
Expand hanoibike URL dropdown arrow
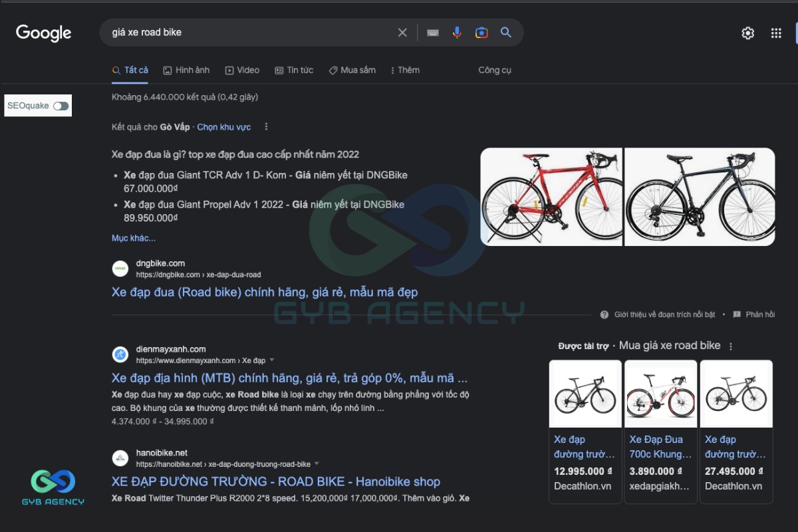317,464
